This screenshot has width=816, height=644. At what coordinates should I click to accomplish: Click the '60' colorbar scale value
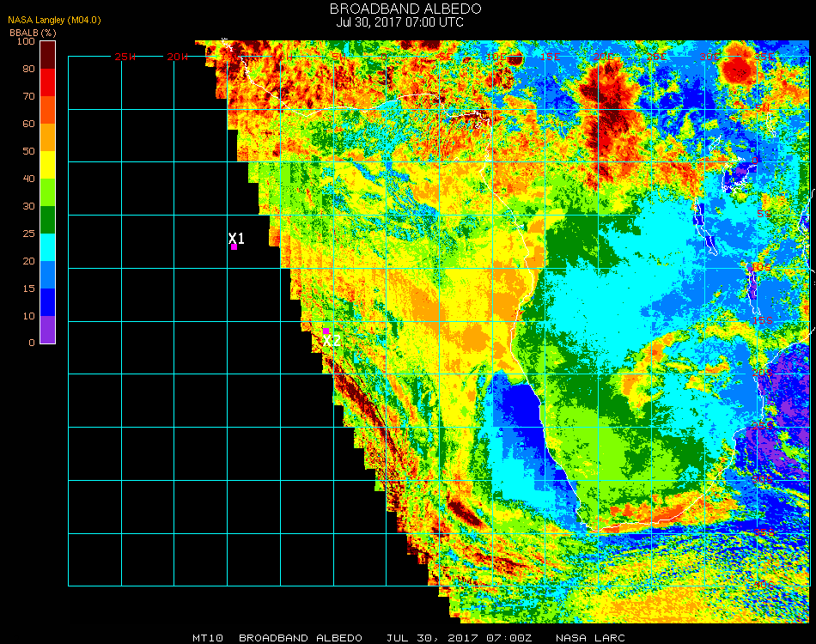coord(28,124)
